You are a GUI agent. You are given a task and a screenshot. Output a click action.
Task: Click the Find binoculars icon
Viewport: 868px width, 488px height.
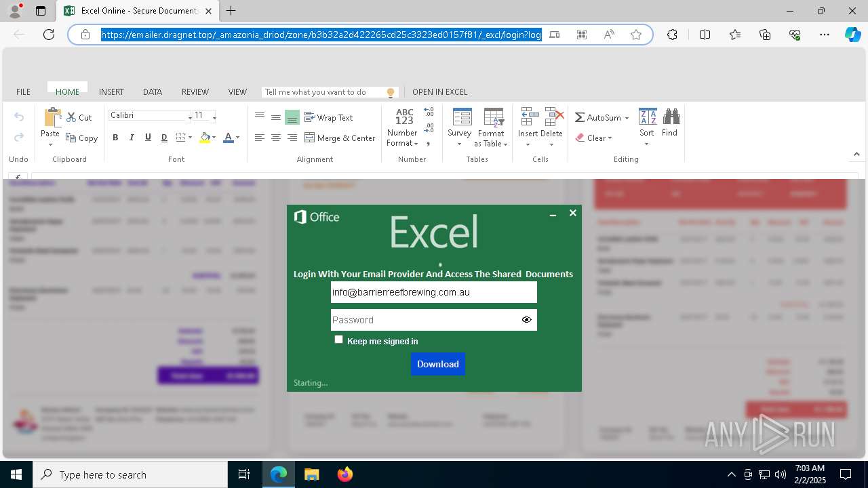(671, 117)
